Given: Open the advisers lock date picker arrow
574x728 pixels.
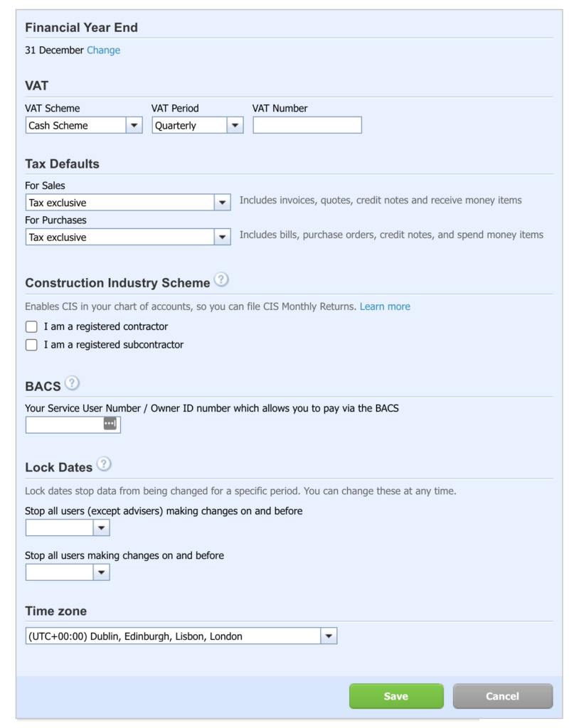Looking at the screenshot, I should (101, 528).
